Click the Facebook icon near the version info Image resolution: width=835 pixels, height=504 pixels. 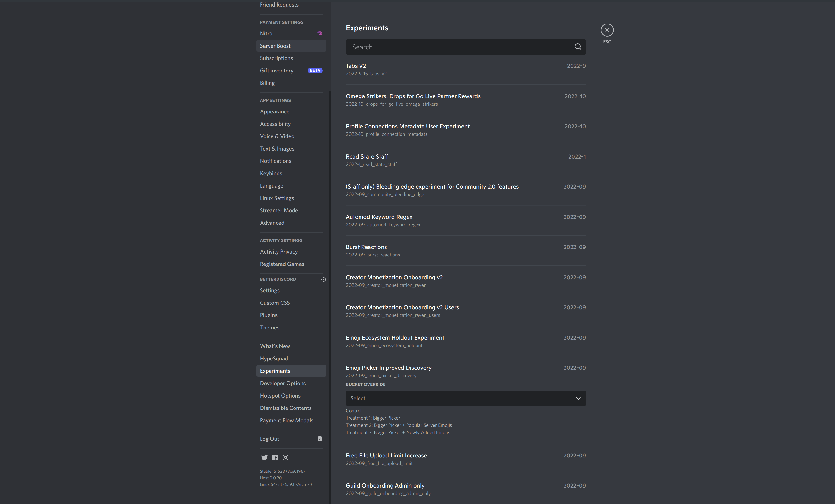pos(275,457)
